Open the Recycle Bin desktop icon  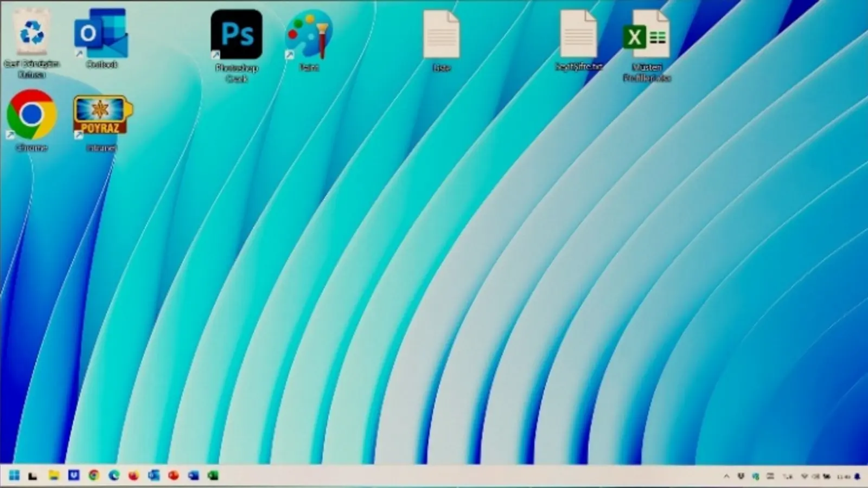[x=32, y=43]
